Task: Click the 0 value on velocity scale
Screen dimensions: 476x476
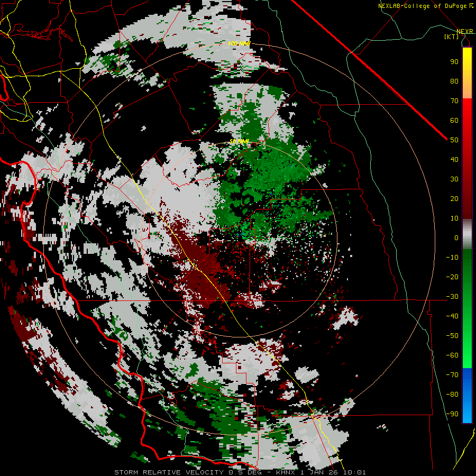Action: (x=456, y=237)
